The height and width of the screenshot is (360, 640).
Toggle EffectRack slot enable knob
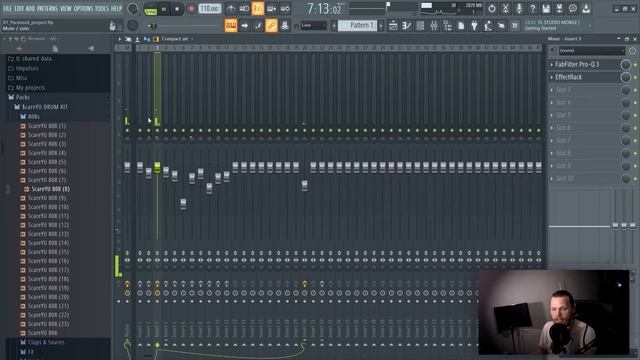click(x=625, y=77)
